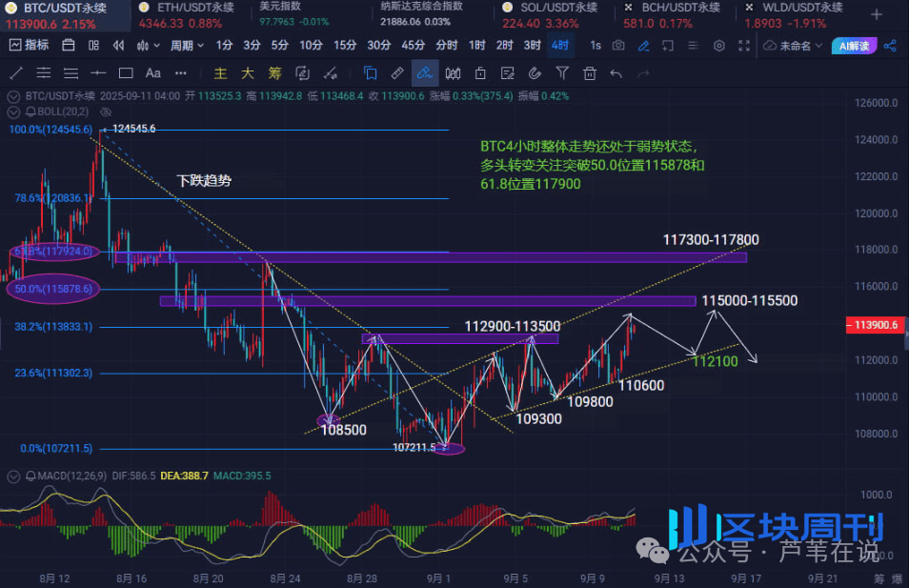Select the 15分 timeframe
The image size is (909, 588).
pos(345,45)
